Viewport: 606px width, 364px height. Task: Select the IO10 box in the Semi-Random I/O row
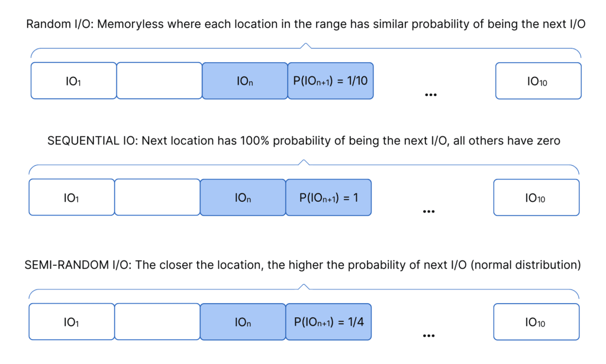coord(536,322)
